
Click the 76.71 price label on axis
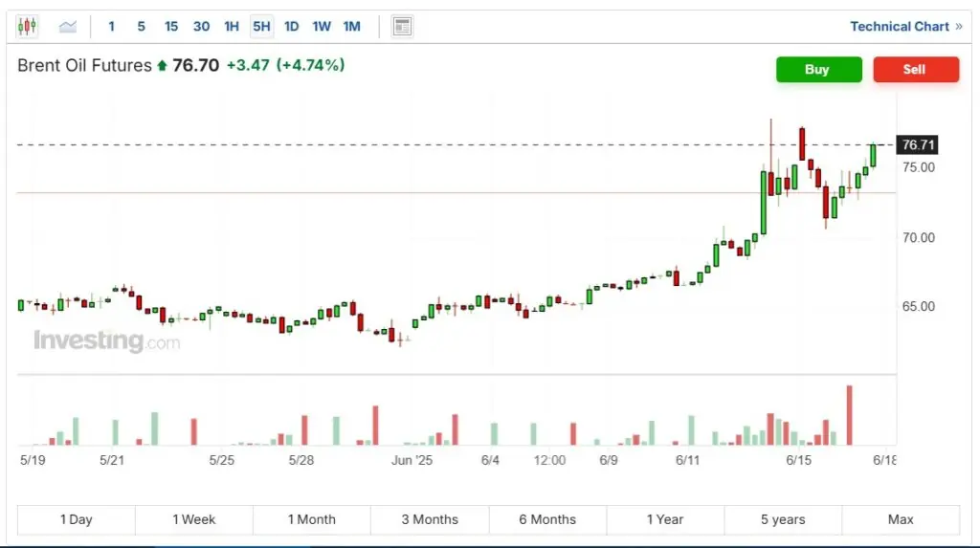(x=918, y=145)
